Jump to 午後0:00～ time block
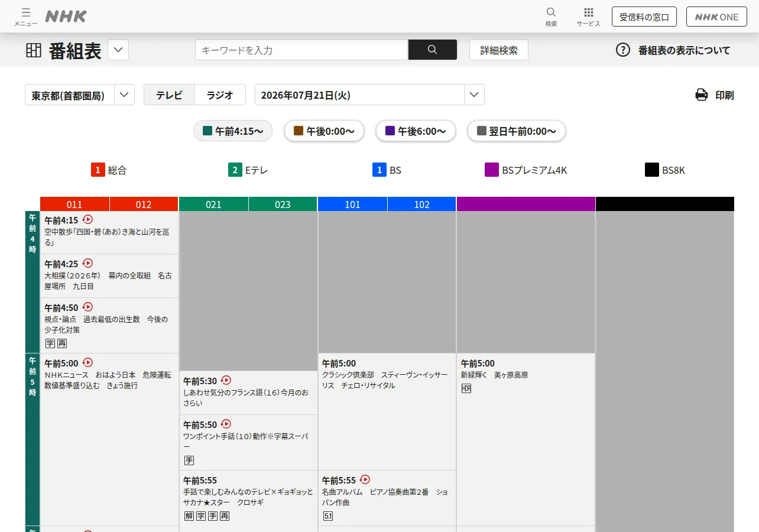Image resolution: width=759 pixels, height=532 pixels. click(324, 131)
